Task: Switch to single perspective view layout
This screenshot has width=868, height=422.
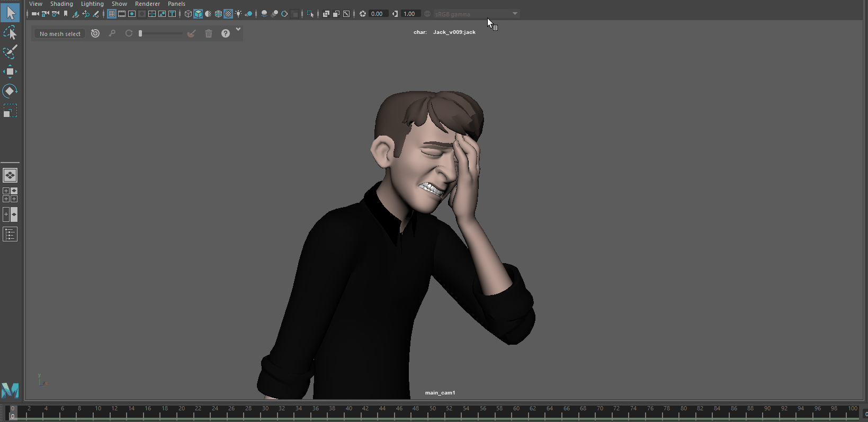Action: click(10, 175)
